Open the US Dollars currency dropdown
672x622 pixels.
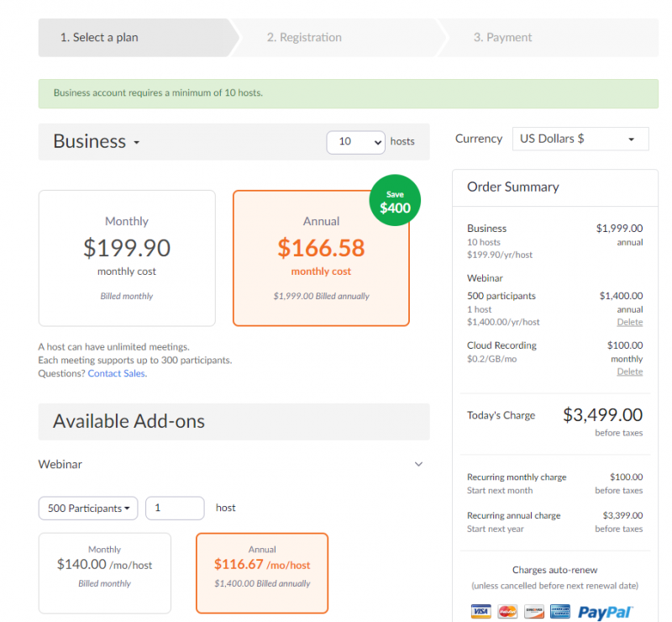tap(580, 139)
